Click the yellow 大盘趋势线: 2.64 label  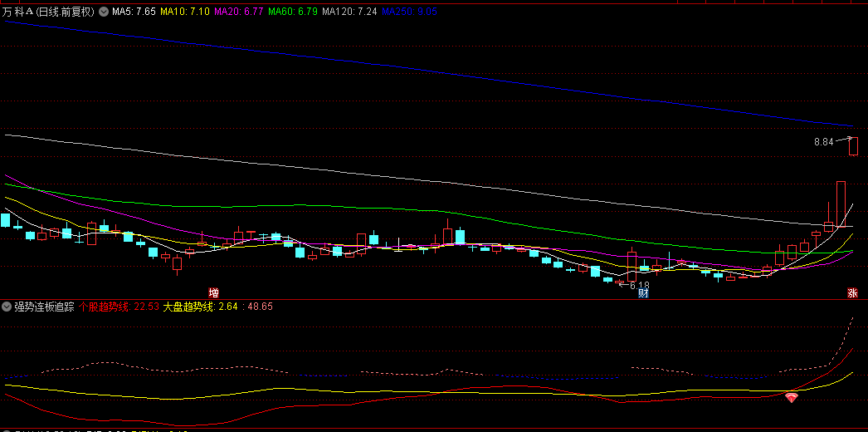200,307
